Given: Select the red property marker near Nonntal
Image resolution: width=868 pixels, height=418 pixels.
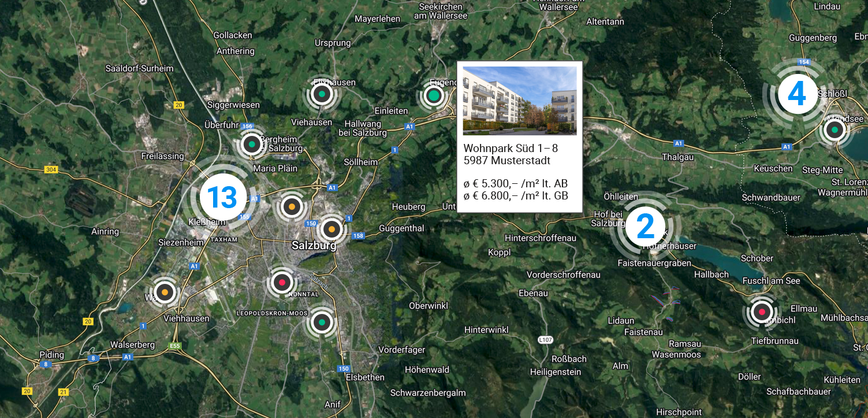Looking at the screenshot, I should pyautogui.click(x=282, y=283).
